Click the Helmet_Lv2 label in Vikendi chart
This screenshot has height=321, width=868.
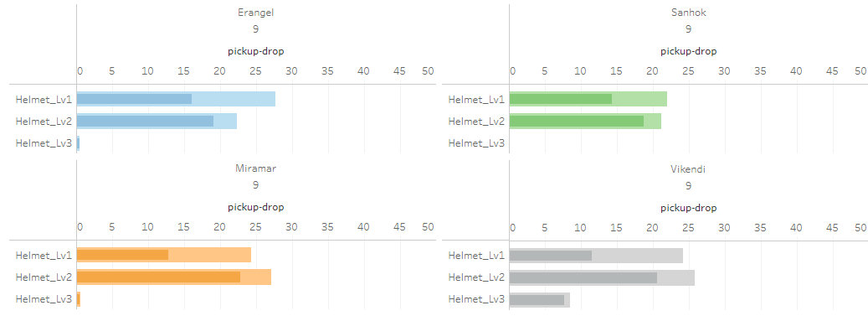pos(476,277)
